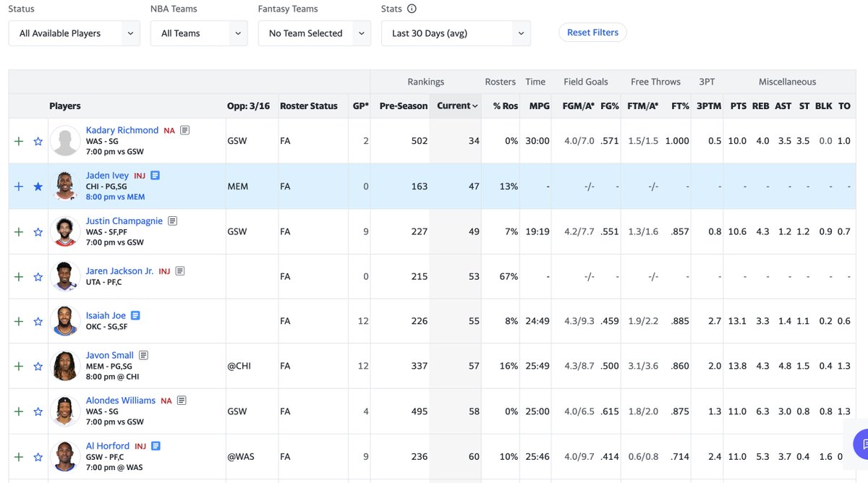Sort by the Pre-Season ranking column
The image size is (868, 483).
point(404,106)
